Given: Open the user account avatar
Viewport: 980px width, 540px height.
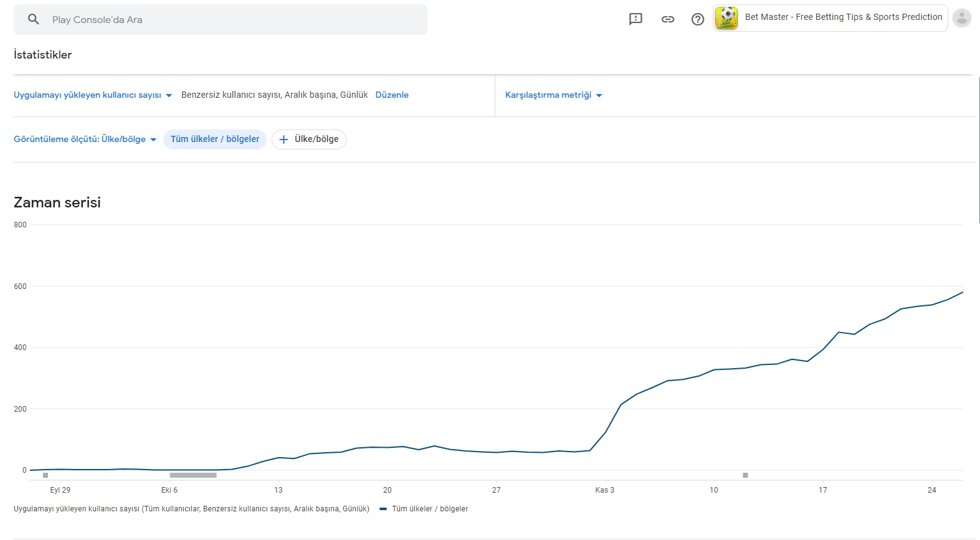Looking at the screenshot, I should coord(962,18).
